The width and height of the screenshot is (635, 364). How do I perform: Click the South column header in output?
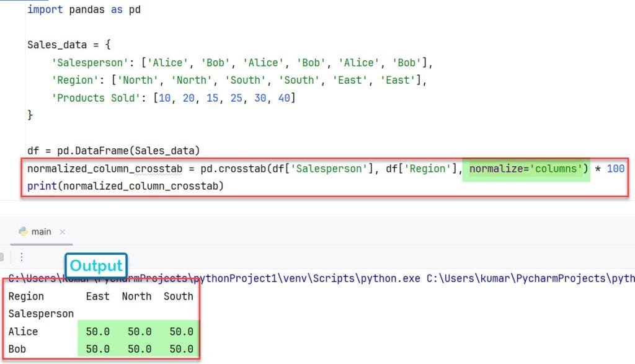[x=178, y=296]
